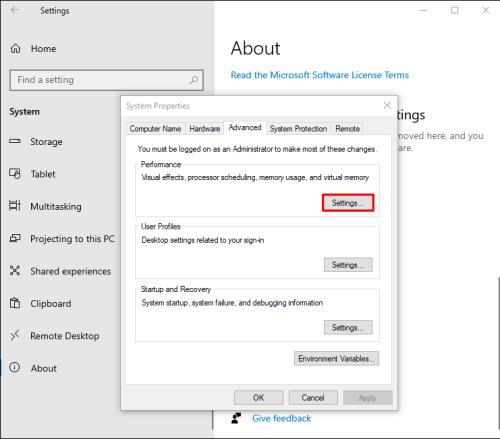This screenshot has height=439, width=500.
Task: Click Cancel in System Properties
Action: coord(313,398)
